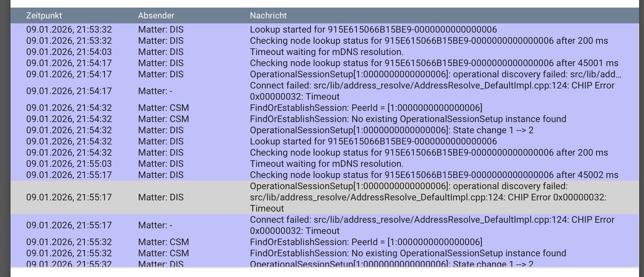Select No existing instance row at 21:54:32
This screenshot has width=644, height=277.
tap(408, 119)
